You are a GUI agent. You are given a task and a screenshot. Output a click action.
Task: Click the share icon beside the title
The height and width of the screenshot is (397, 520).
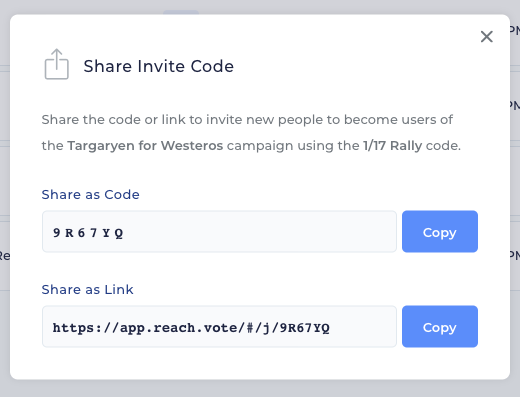57,64
